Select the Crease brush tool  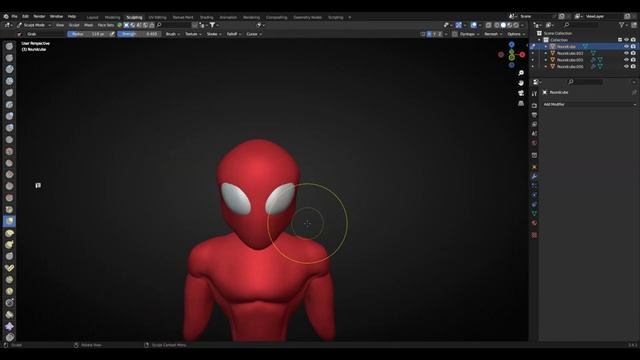(9, 140)
